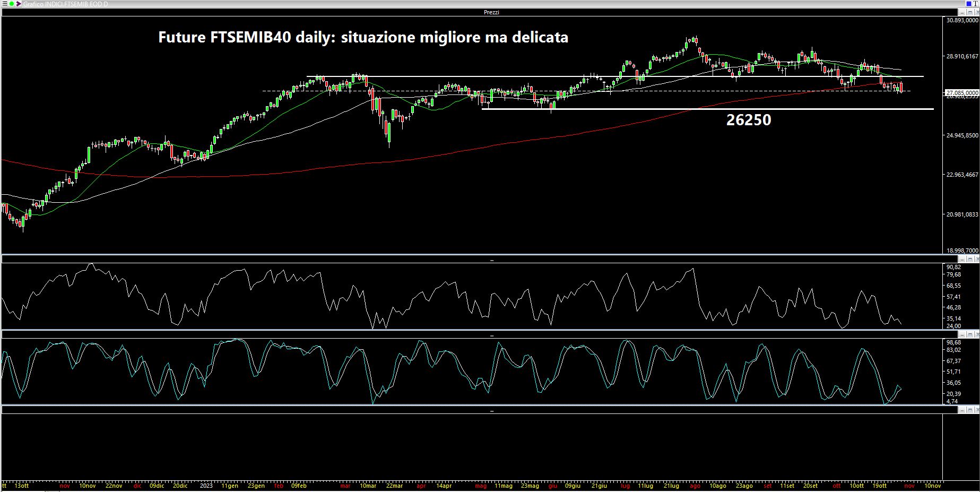Click RSI scale value 90,82

click(953, 266)
